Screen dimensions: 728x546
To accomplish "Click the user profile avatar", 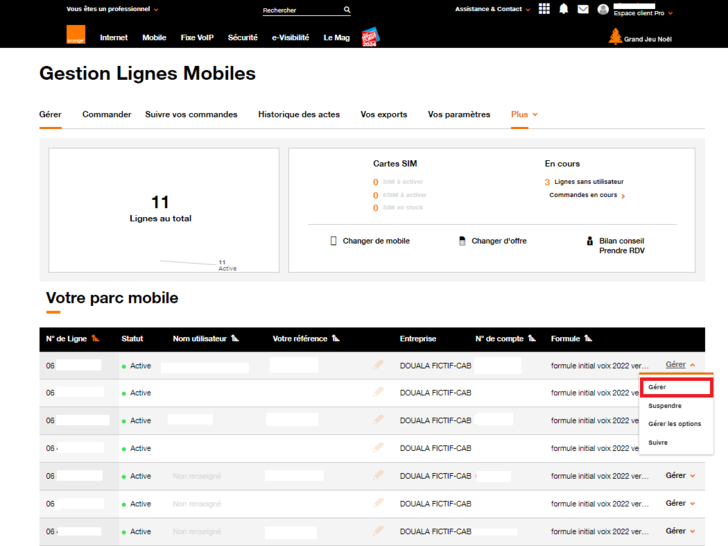I will pos(603,10).
